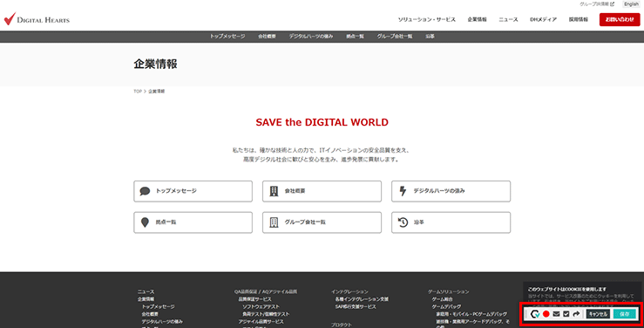
Task: Click the footer 各種インテグレーション支援 link
Action: point(362,299)
